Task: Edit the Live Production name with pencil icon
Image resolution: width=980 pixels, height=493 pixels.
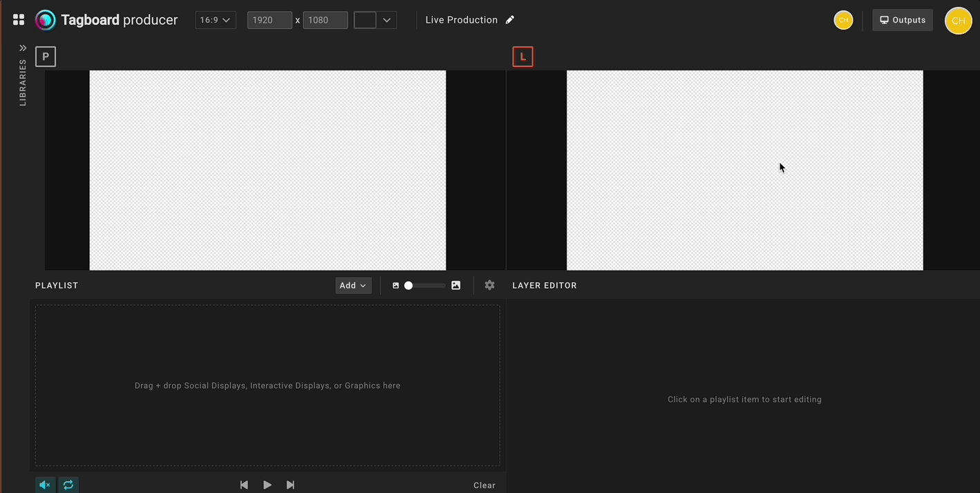Action: pos(510,20)
